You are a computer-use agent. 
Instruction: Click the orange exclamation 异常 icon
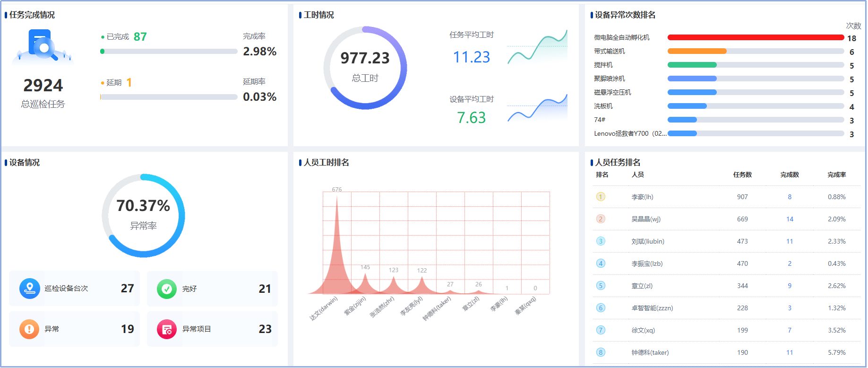click(29, 329)
